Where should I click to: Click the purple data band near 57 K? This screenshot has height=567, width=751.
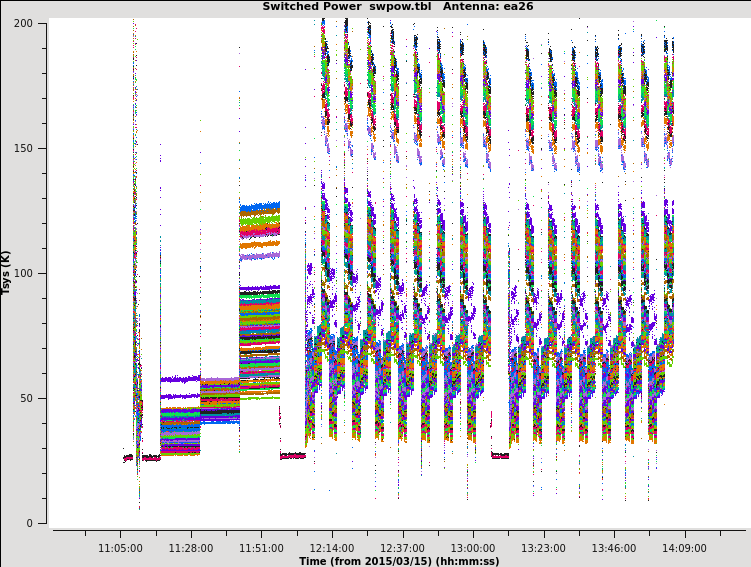(180, 379)
